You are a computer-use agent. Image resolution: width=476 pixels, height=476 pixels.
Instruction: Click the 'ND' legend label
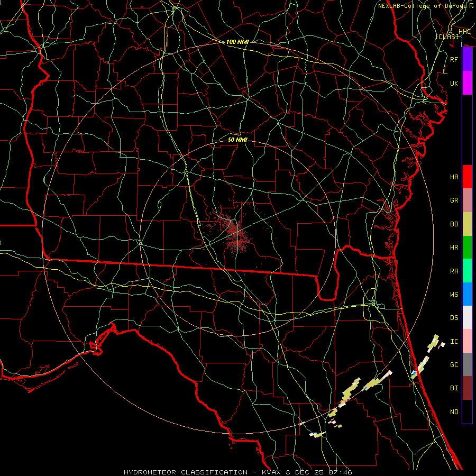pos(454,411)
